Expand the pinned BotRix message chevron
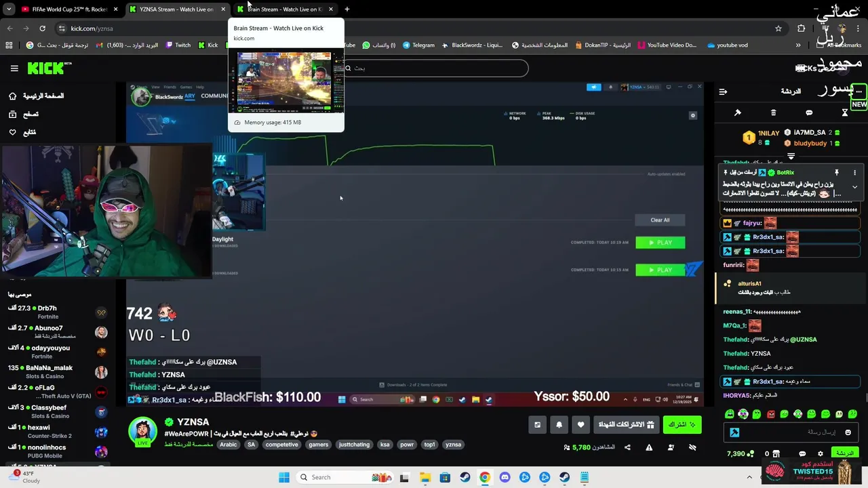Image resolution: width=868 pixels, height=488 pixels. coord(854,187)
